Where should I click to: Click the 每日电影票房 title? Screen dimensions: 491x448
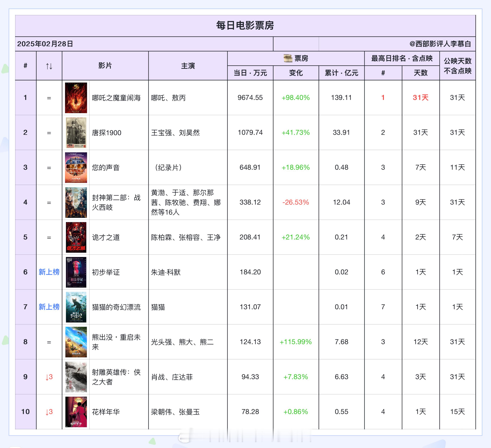point(245,26)
